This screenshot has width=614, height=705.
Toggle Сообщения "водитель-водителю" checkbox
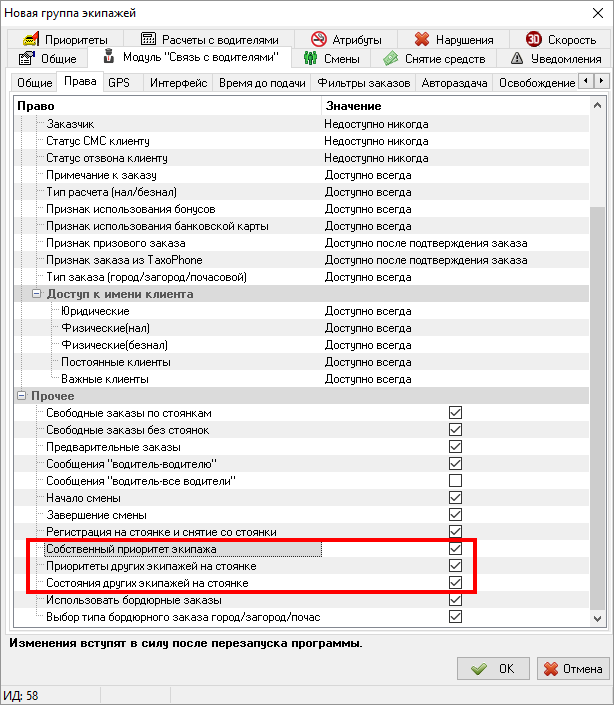click(x=455, y=464)
